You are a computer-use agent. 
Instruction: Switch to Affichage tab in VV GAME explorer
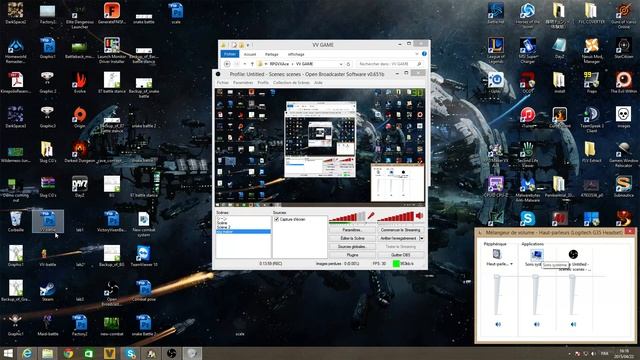click(x=296, y=54)
